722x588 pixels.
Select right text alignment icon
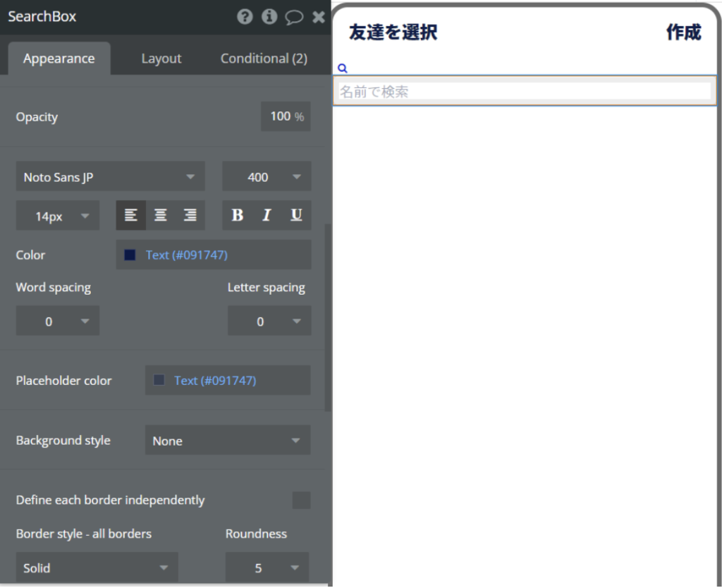[190, 216]
